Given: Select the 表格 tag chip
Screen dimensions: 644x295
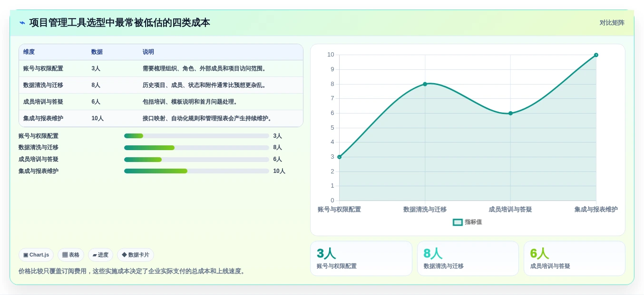Looking at the screenshot, I should [x=71, y=255].
